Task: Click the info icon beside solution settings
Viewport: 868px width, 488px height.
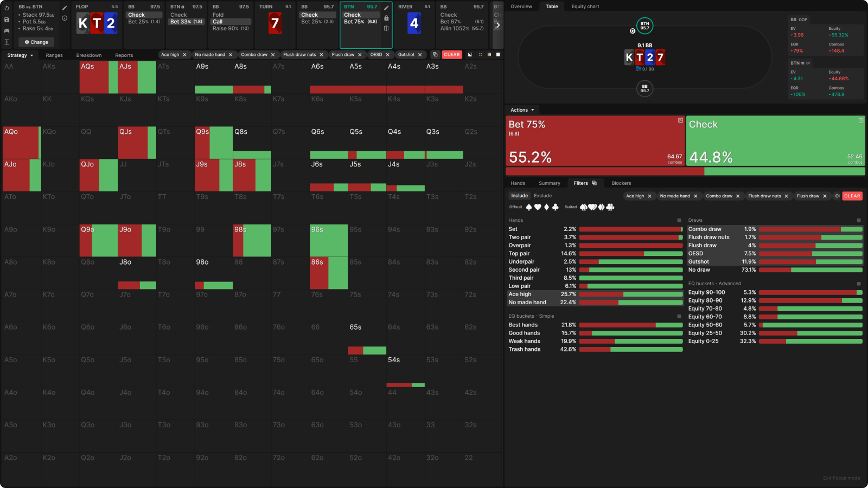Action: [64, 18]
